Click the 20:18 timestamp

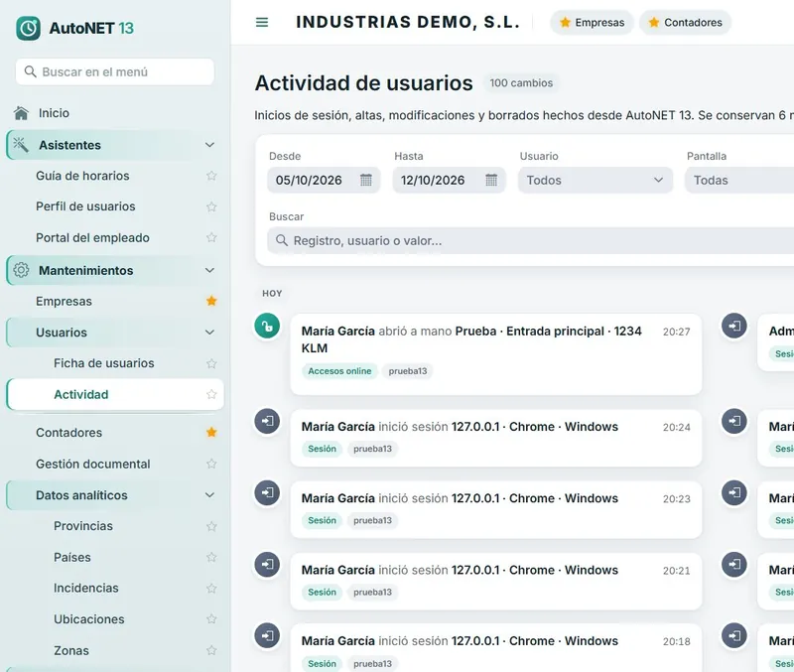coord(677,641)
